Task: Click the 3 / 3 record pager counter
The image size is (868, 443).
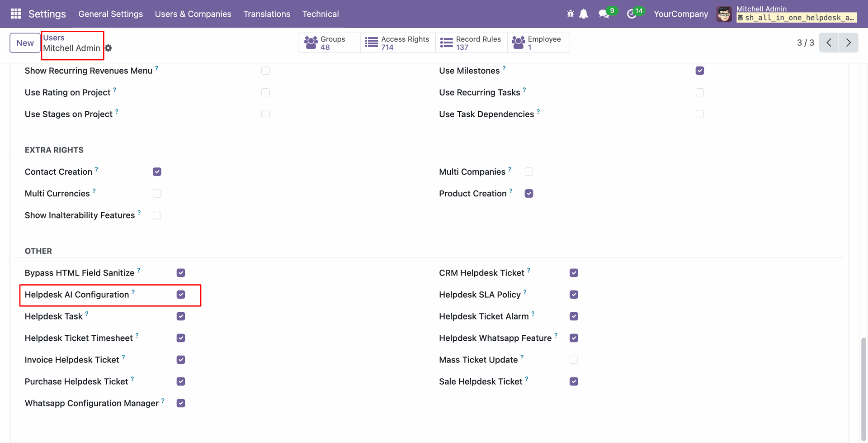Action: [x=805, y=43]
